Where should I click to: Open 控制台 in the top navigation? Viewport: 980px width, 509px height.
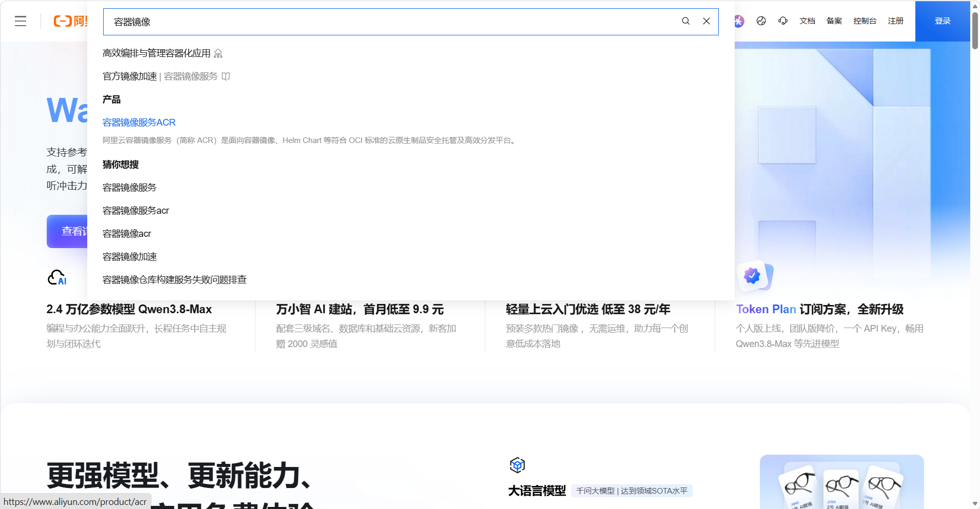pos(865,21)
